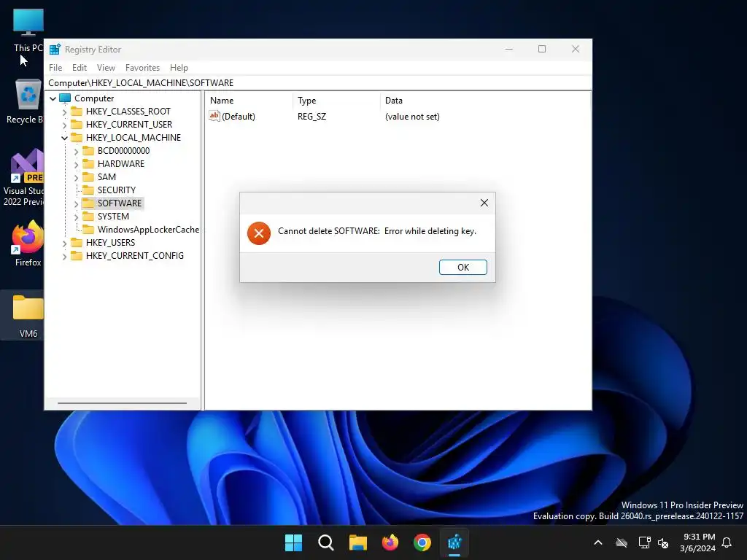The image size is (747, 560).
Task: Expand the SAM key chevron
Action: (x=76, y=177)
